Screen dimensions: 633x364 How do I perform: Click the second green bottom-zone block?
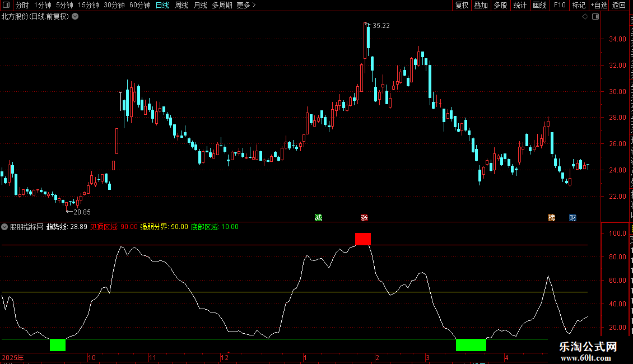[x=471, y=345]
